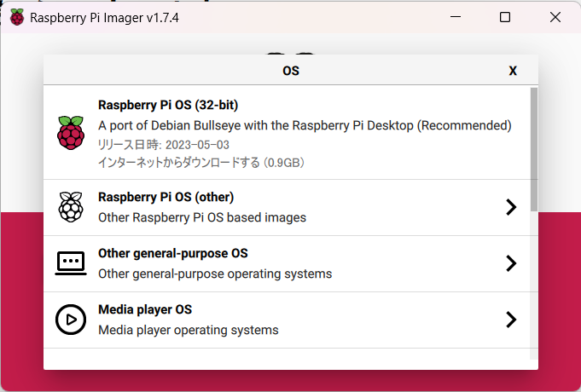581x392 pixels.
Task: Maximize the Raspberry Pi Imager window
Action: point(505,17)
